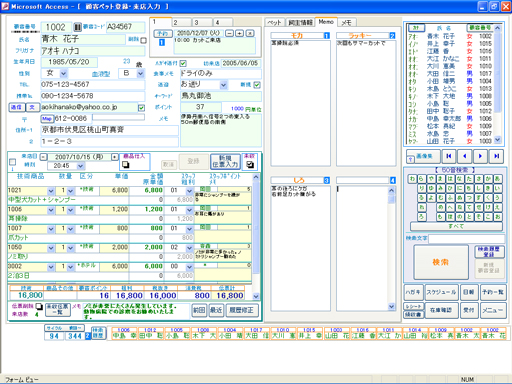Click the plus button beside the reservation date
512x384 pixels.
click(x=239, y=33)
